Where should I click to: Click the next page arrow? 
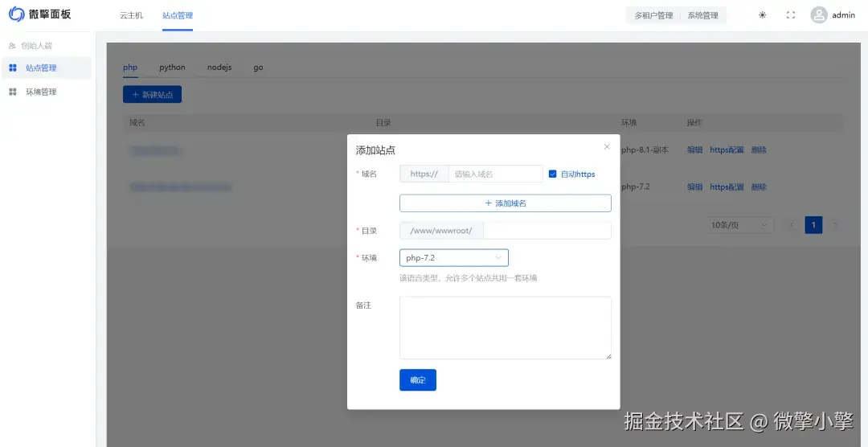[x=835, y=225]
